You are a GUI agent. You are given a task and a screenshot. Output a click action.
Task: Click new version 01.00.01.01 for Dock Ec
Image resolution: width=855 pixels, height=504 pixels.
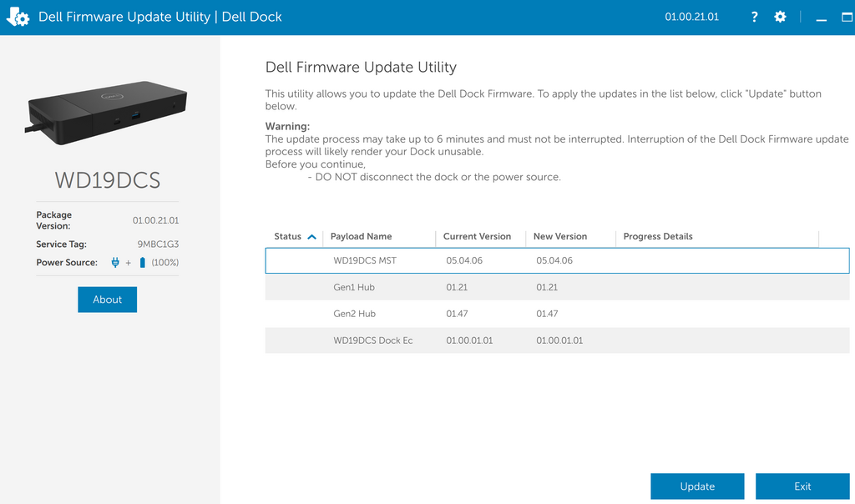coord(559,340)
